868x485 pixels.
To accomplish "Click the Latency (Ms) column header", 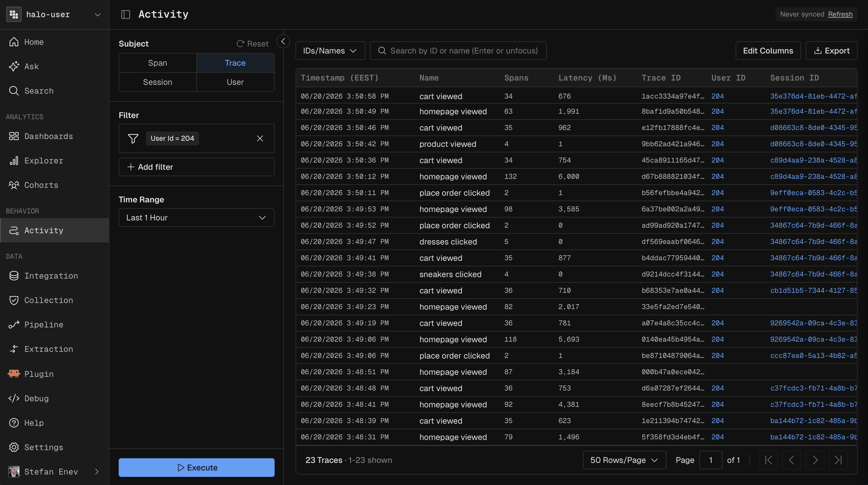I will point(587,78).
